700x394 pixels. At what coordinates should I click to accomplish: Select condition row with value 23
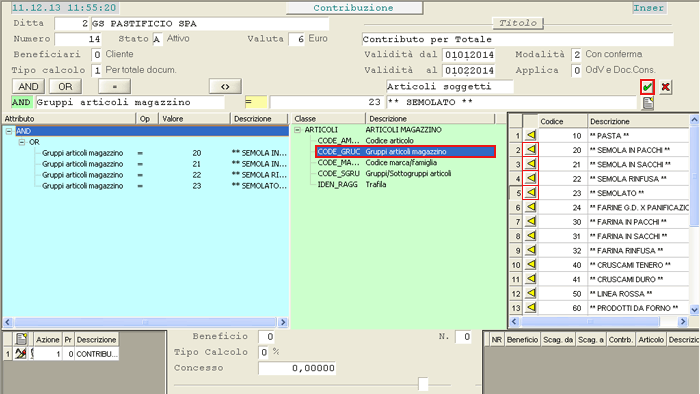tap(164, 186)
